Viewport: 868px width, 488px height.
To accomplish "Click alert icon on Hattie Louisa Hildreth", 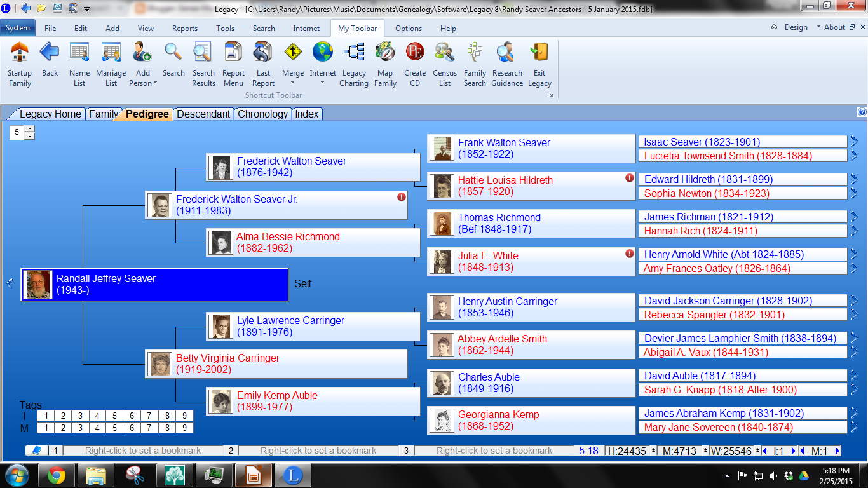I will [x=630, y=178].
